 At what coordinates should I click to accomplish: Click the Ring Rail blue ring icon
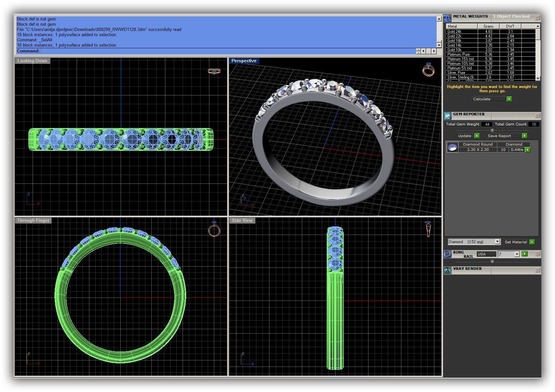(x=447, y=254)
